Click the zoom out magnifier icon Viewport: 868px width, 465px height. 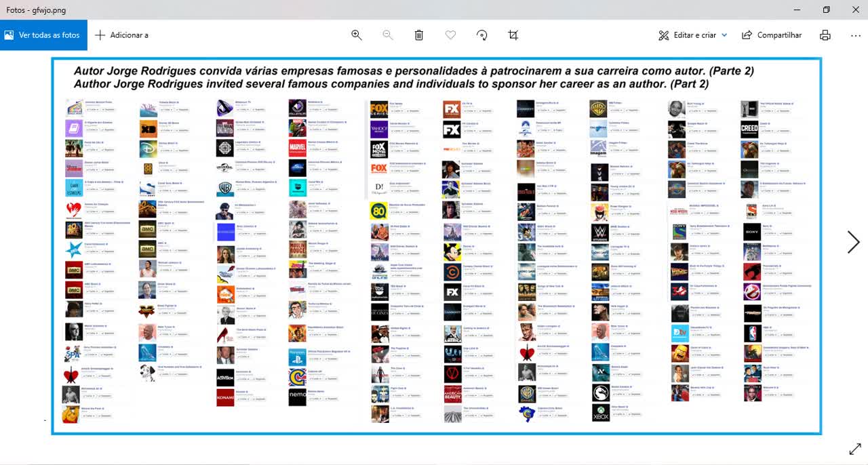tap(388, 35)
